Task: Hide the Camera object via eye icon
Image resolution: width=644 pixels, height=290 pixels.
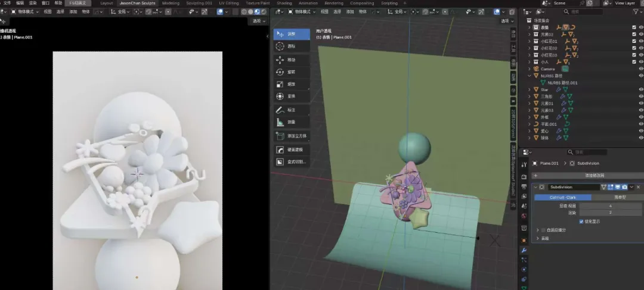Action: tap(640, 69)
